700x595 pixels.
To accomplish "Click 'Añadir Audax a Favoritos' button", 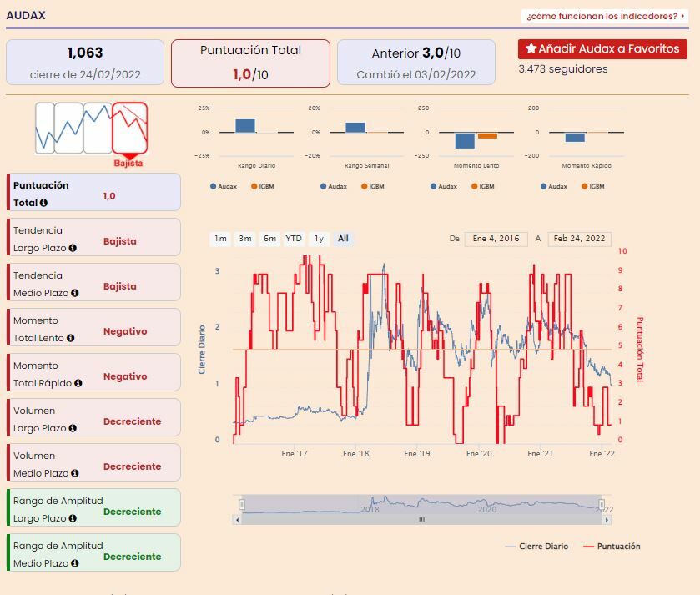I will pyautogui.click(x=602, y=48).
